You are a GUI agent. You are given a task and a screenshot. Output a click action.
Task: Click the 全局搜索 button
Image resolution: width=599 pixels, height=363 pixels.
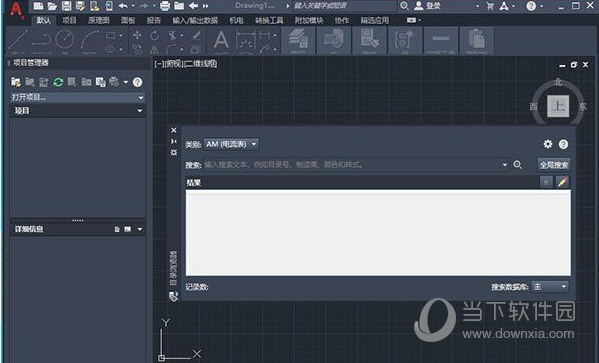click(554, 165)
